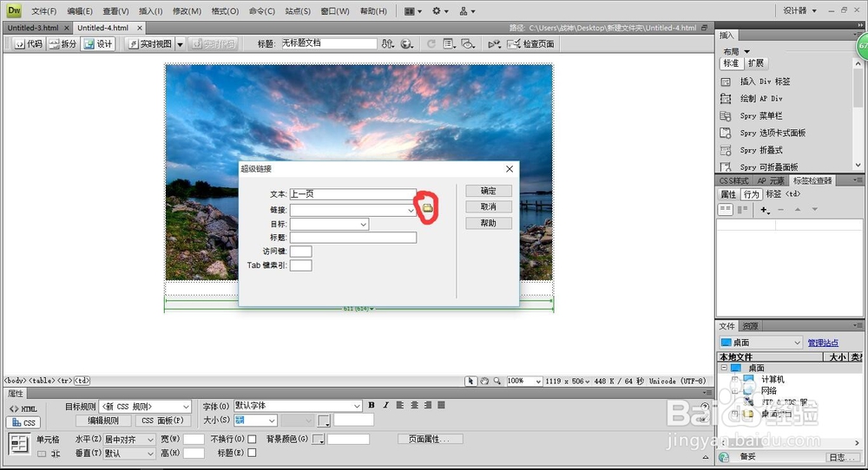
Task: Apply bold formatting in Properties panel
Action: (x=372, y=405)
